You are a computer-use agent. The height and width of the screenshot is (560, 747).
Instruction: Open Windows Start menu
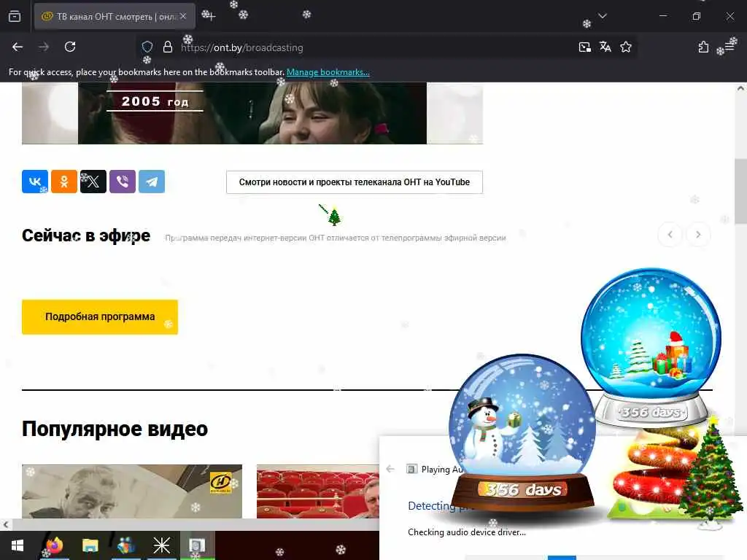pos(18,545)
